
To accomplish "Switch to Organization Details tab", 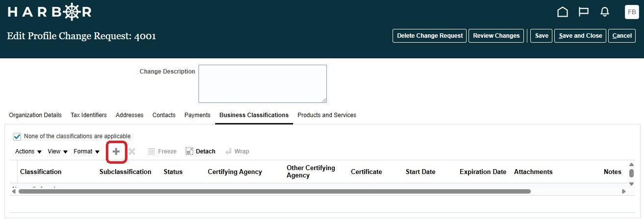I will coord(35,115).
